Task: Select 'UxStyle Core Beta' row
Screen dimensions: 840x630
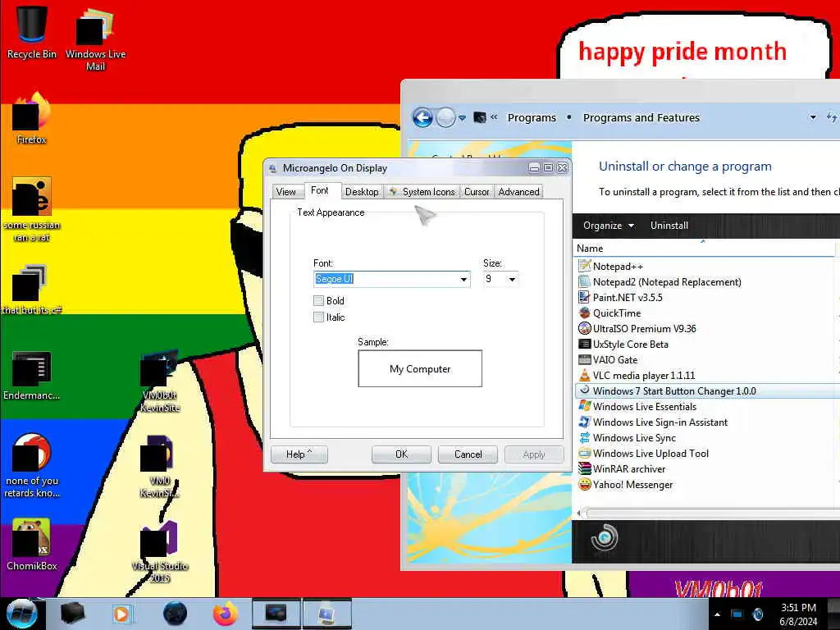Action: [x=707, y=344]
